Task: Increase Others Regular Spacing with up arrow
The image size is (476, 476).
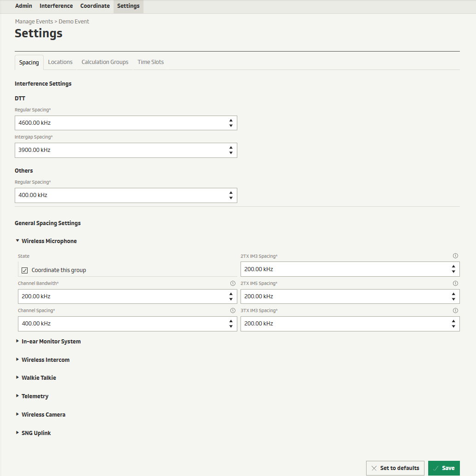Action: pyautogui.click(x=230, y=192)
